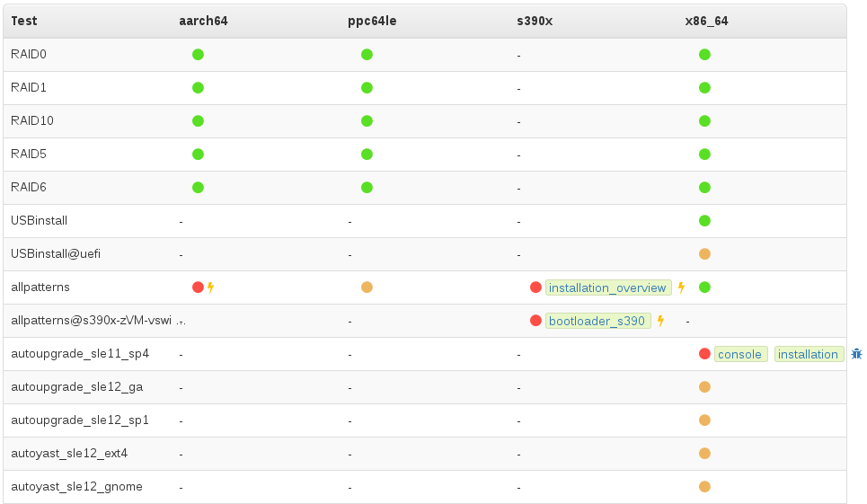This screenshot has width=867, height=504.
Task: Select the USBinstall@uefi test name
Action: coord(56,253)
